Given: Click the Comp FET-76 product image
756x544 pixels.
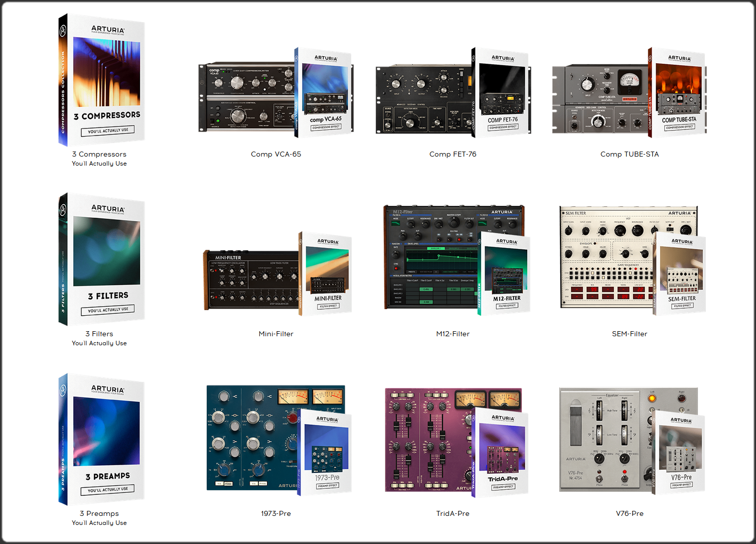Looking at the screenshot, I should (453, 92).
